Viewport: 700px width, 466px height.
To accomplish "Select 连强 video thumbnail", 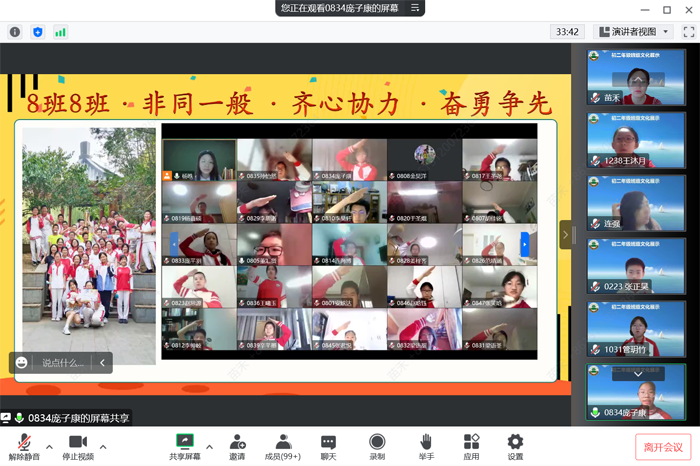I will (636, 203).
